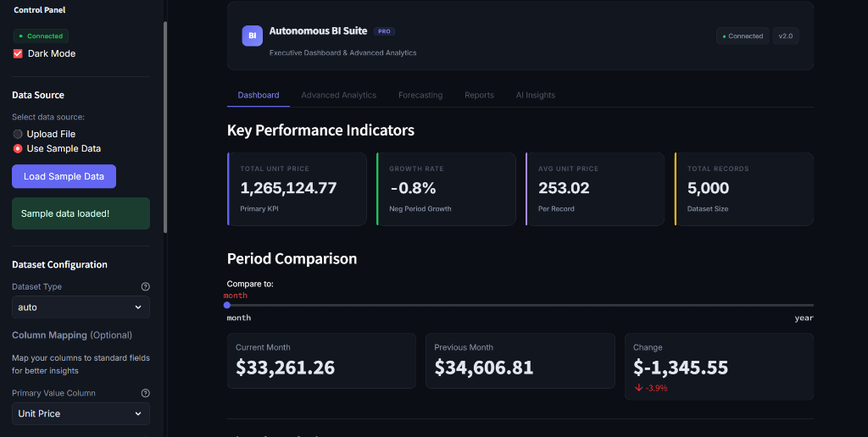Switch to the Advanced Analytics tab
The width and height of the screenshot is (868, 437).
tap(339, 95)
